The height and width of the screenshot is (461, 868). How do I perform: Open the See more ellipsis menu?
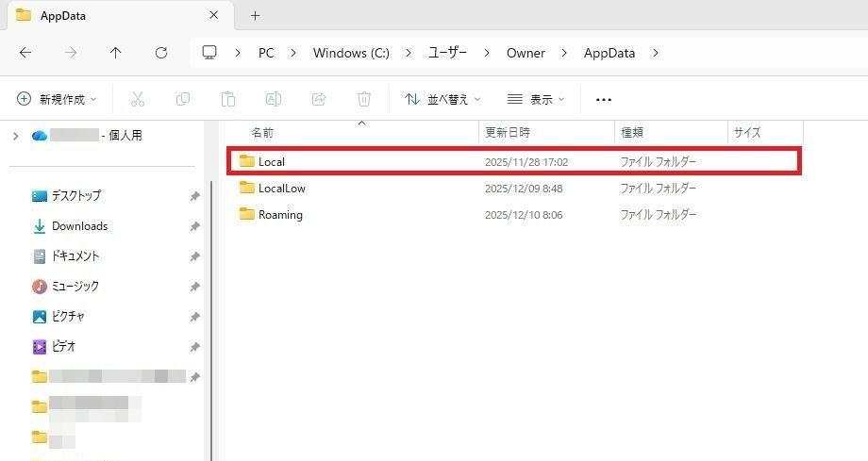pos(604,99)
